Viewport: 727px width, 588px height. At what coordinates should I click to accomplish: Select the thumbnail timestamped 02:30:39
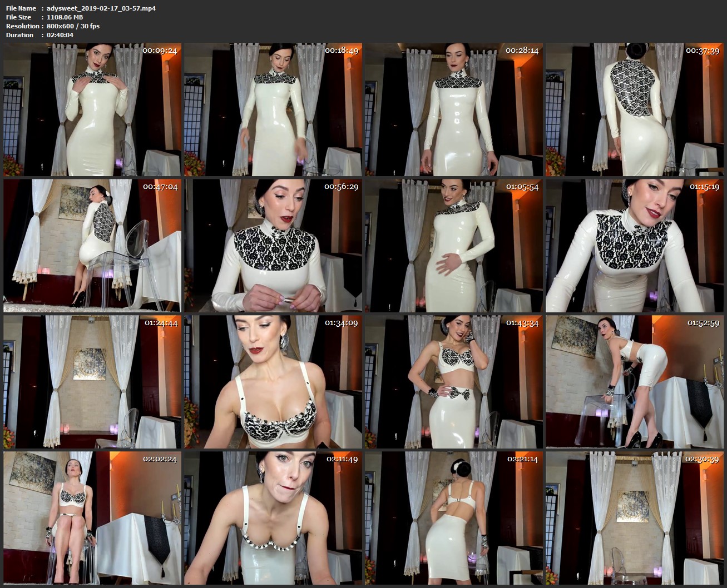[x=635, y=518]
